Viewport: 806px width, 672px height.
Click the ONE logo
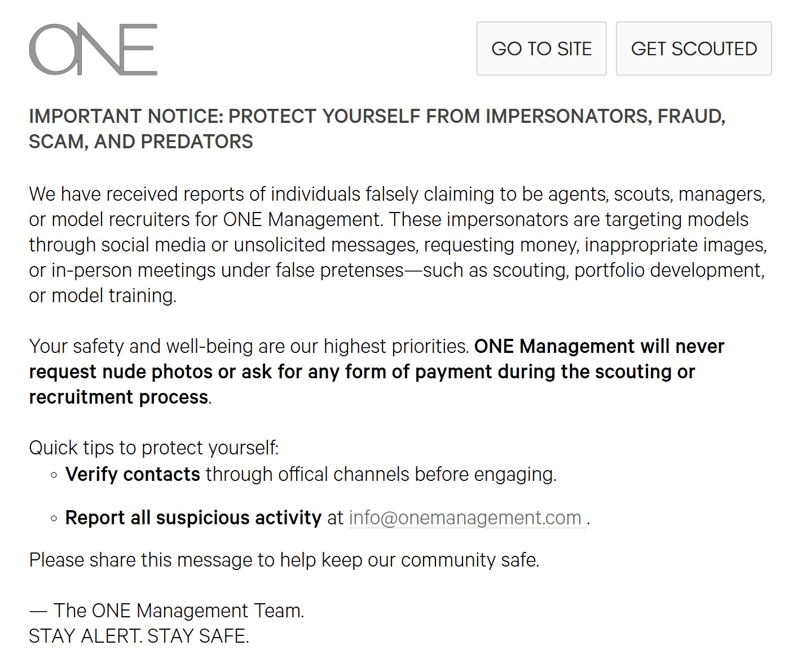(x=93, y=49)
